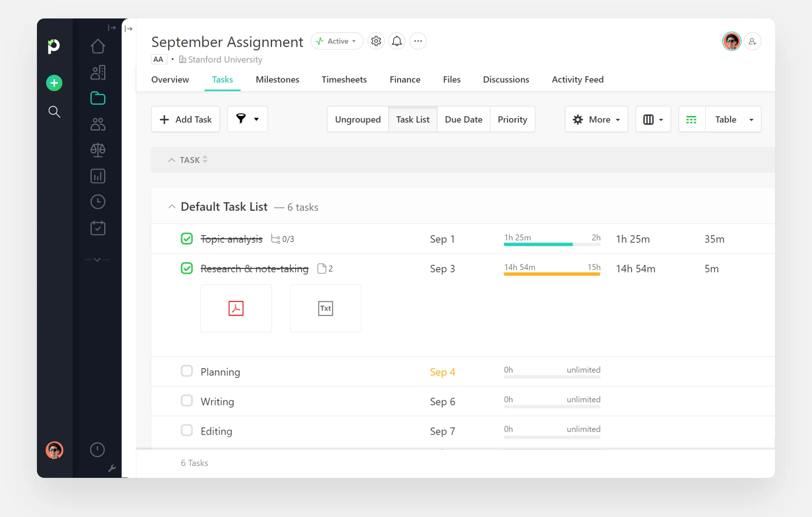Open the reports bar chart icon
This screenshot has height=517, width=812.
pos(98,176)
